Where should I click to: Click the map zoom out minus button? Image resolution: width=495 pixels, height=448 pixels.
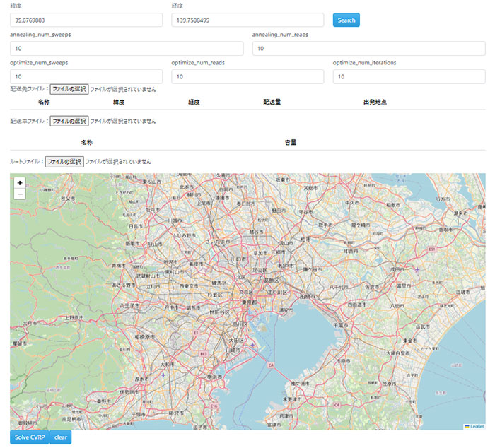(19, 194)
